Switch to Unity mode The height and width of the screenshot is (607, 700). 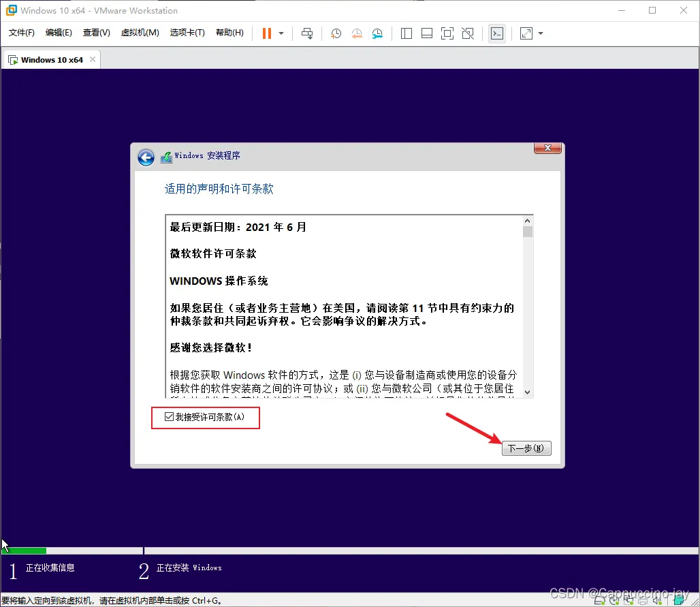coord(467,33)
